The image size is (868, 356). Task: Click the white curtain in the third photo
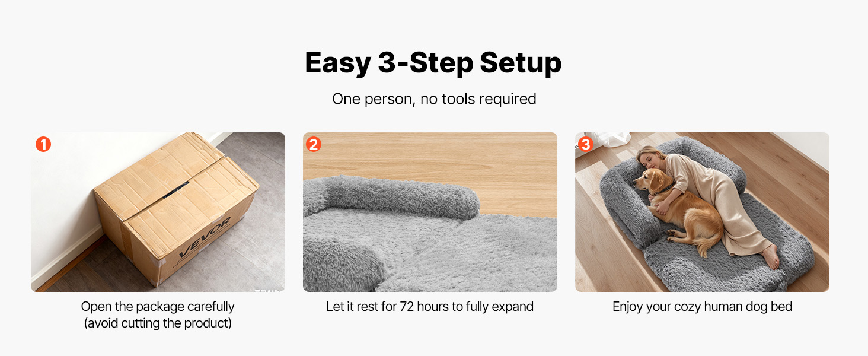[611, 139]
